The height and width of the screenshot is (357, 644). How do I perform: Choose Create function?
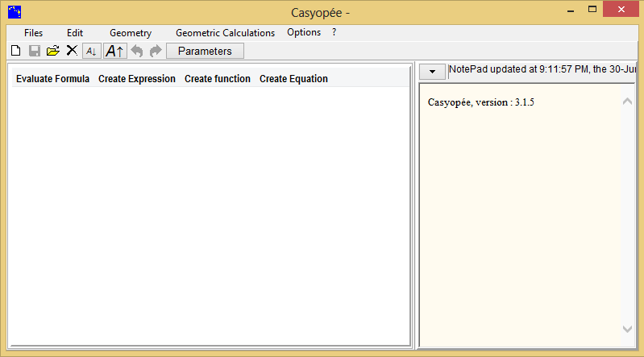218,79
